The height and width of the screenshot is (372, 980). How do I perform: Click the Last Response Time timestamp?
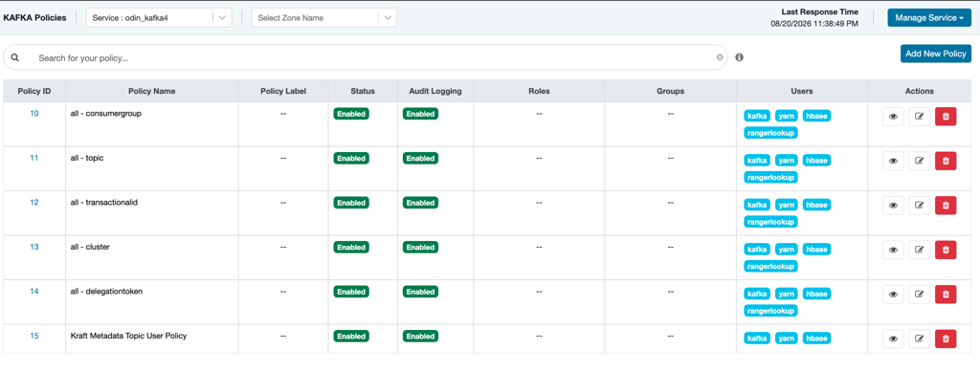click(x=814, y=23)
